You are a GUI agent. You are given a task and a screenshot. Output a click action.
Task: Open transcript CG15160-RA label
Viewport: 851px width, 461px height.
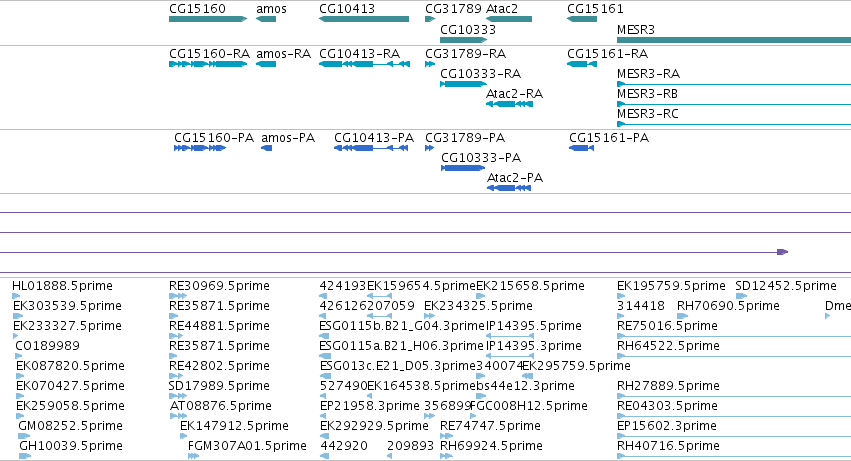pyautogui.click(x=209, y=54)
